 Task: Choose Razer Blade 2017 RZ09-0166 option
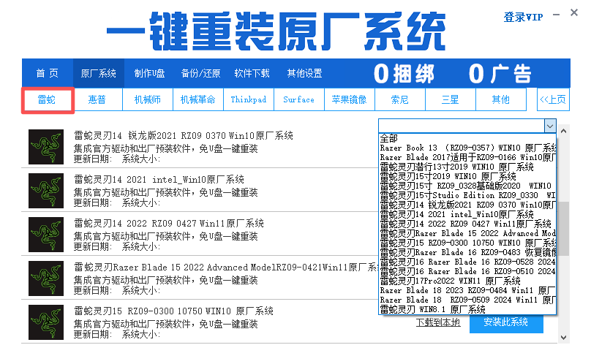pyautogui.click(x=467, y=157)
